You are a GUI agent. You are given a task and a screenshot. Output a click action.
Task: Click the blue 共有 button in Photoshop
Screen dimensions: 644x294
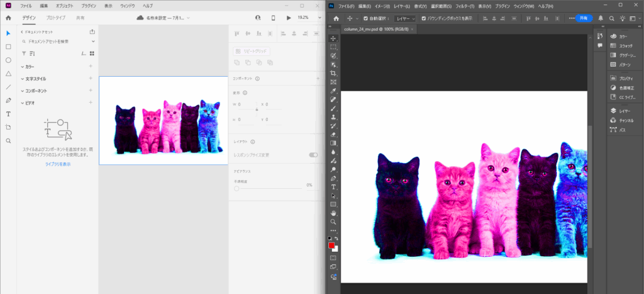584,18
